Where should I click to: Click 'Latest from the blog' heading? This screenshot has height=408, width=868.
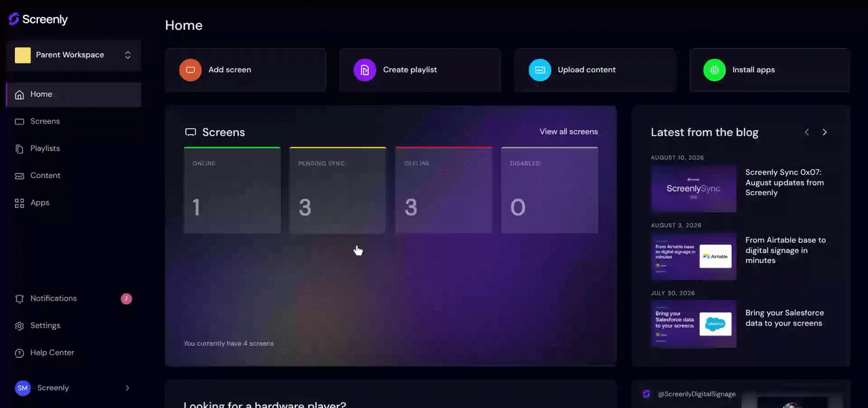tap(705, 132)
